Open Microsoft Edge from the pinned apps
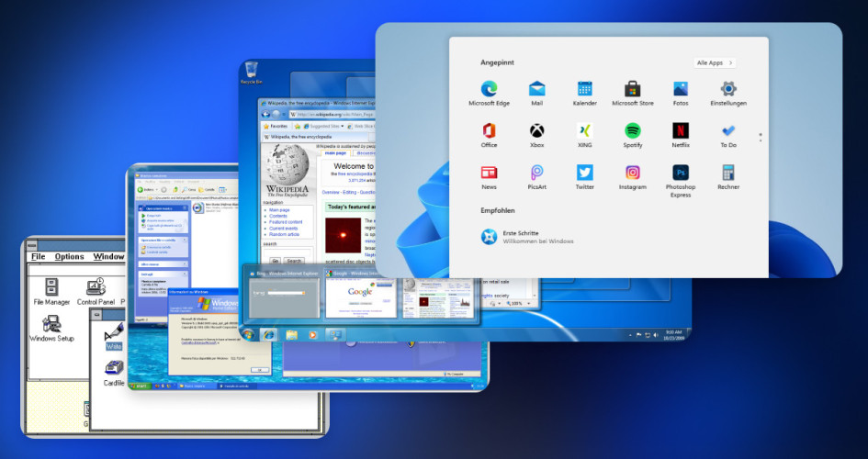The image size is (868, 459). 489,94
